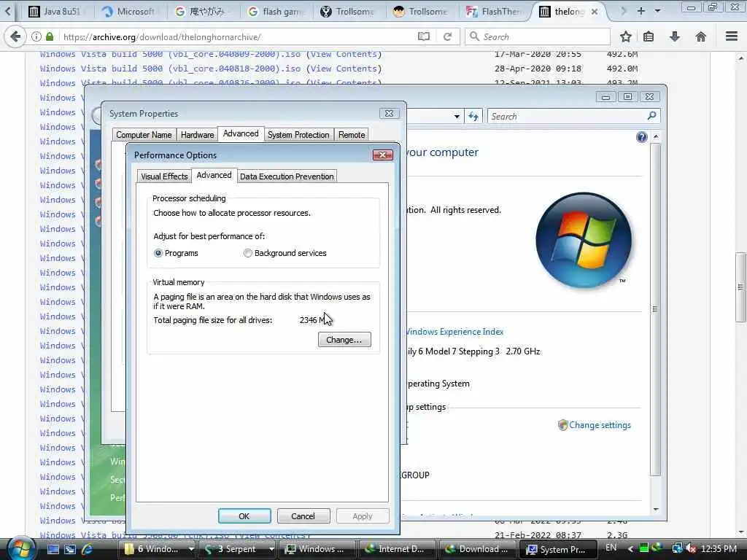Click the EN language indicator
747x560 pixels.
611,548
